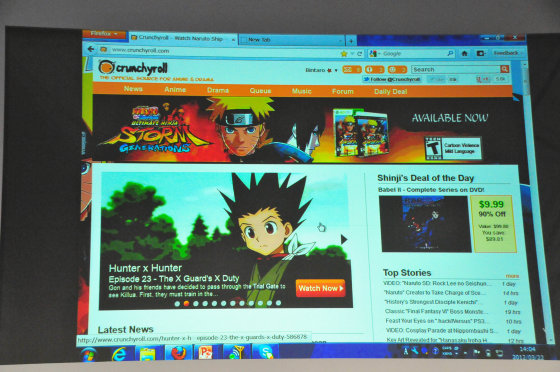Open the Firefox menu dropdown

click(104, 34)
